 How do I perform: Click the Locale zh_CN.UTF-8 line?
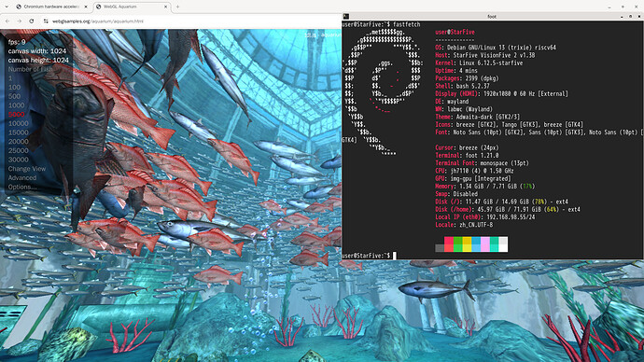[x=464, y=225]
